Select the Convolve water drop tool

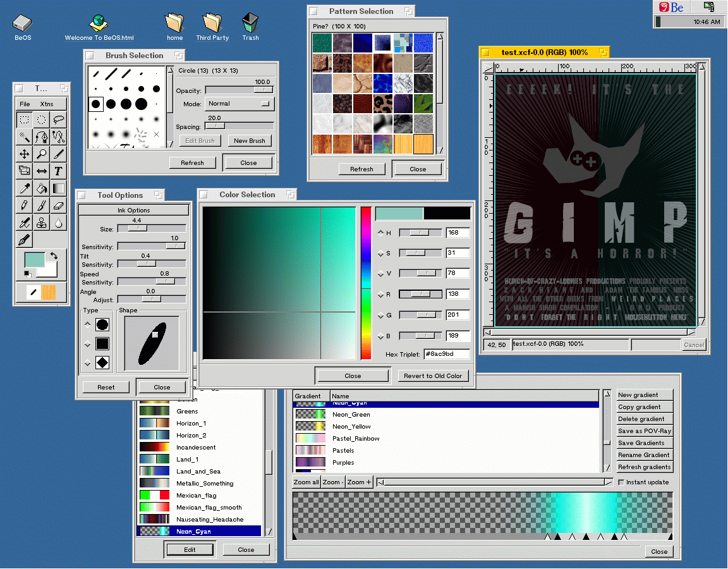[x=59, y=223]
